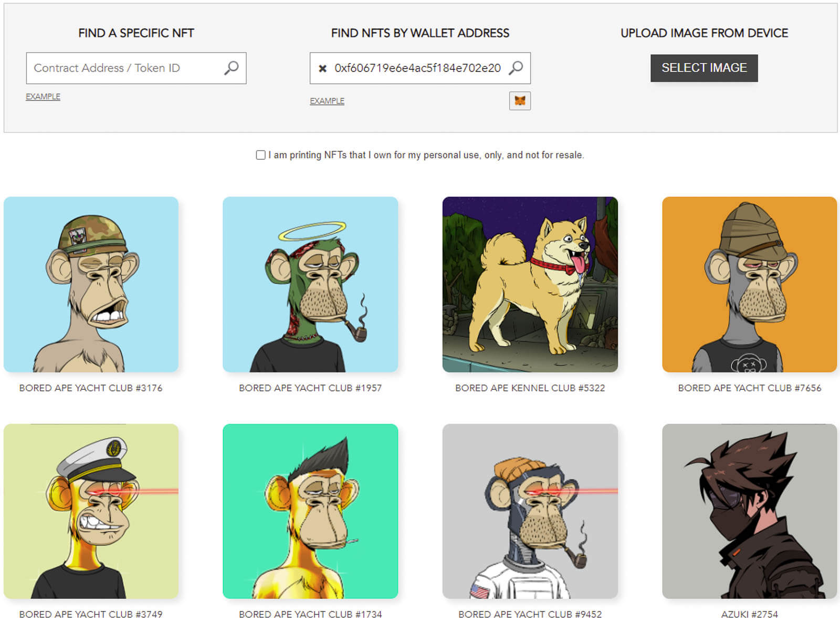Choose Bored Ape Yacht Club #7656 image
Image resolution: width=840 pixels, height=622 pixels.
click(x=749, y=284)
